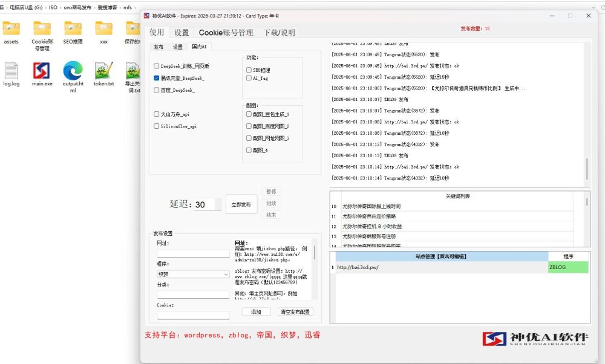Click the 继续 button
The height and width of the screenshot is (364, 605).
coord(271,203)
